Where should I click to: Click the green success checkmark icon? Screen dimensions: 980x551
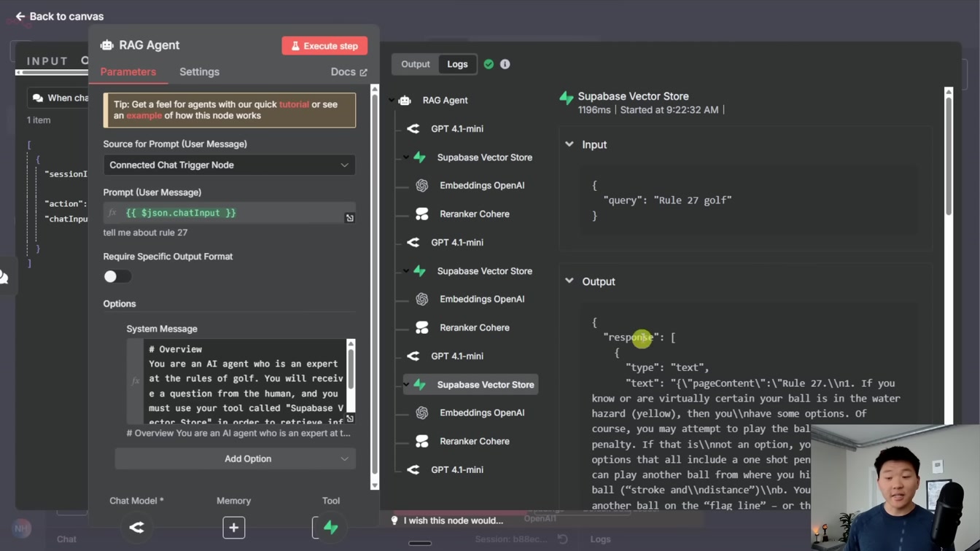tap(489, 64)
